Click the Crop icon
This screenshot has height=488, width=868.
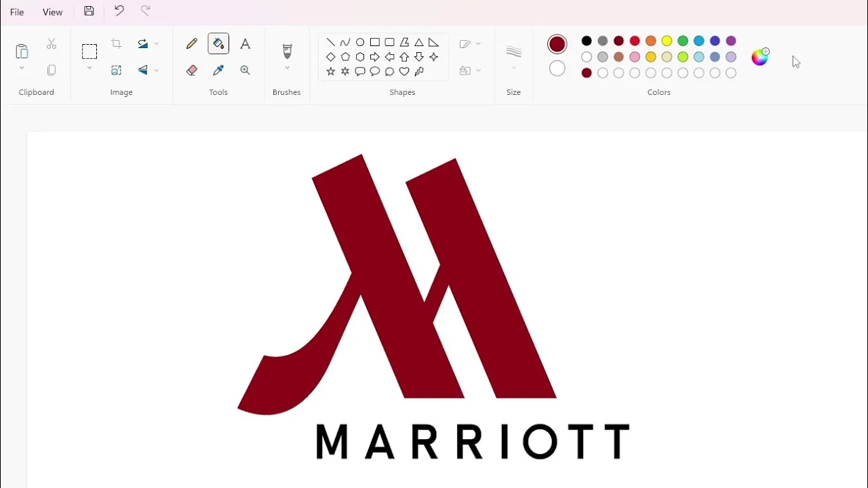117,44
